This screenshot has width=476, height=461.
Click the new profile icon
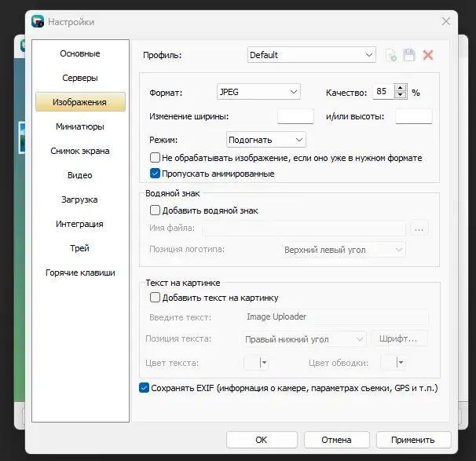click(x=390, y=55)
